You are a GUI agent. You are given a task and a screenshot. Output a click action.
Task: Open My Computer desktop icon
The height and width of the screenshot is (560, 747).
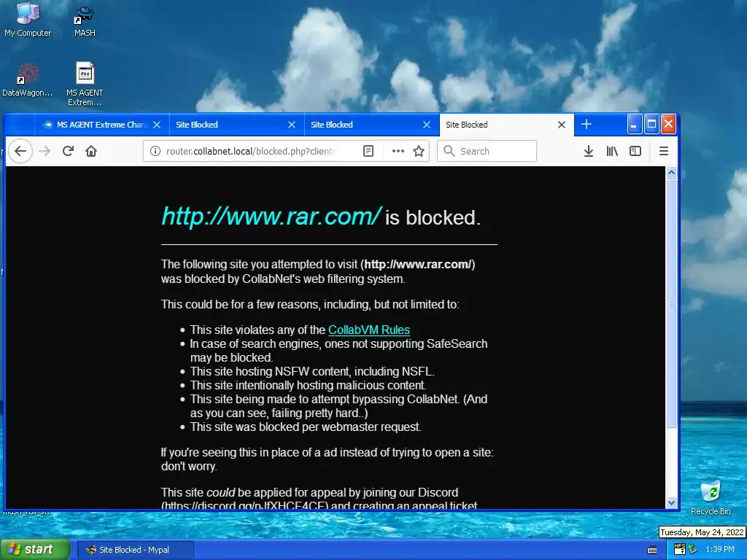coord(28,20)
